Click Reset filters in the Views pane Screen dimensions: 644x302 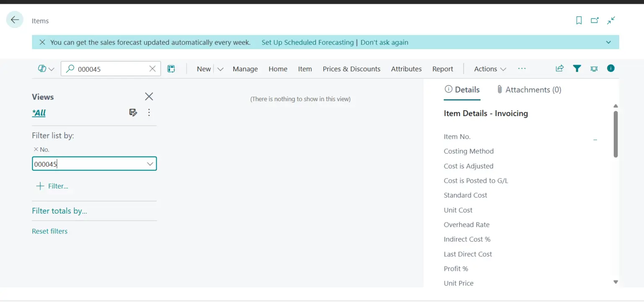tap(49, 231)
